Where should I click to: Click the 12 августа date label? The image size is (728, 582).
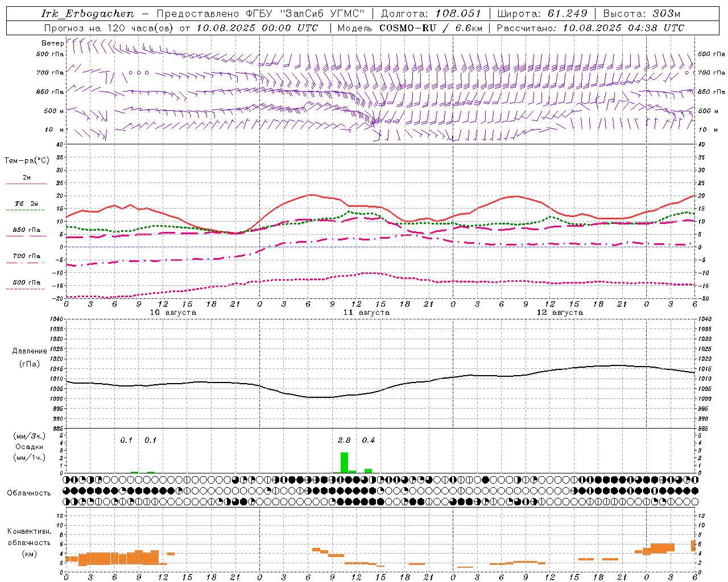pyautogui.click(x=560, y=313)
